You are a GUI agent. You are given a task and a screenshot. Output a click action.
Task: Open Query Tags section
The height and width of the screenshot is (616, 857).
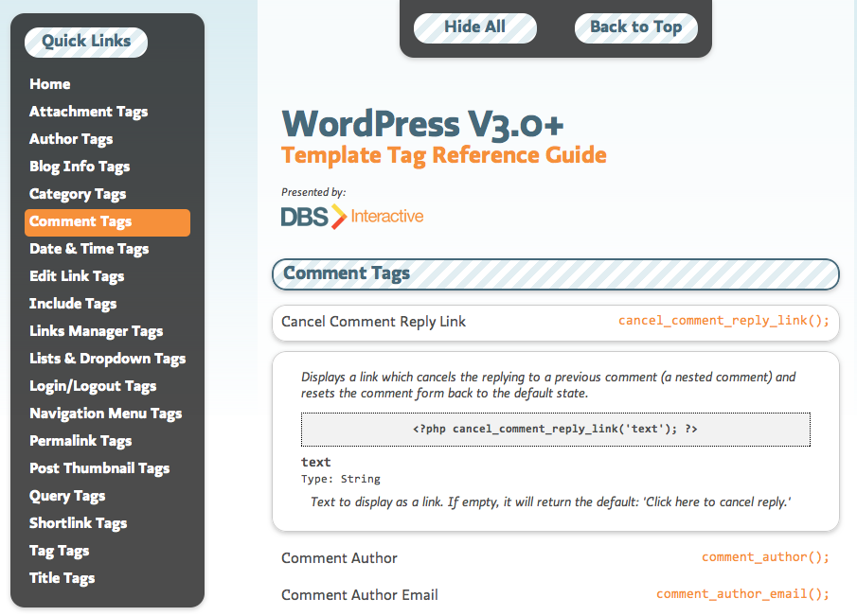click(x=67, y=496)
